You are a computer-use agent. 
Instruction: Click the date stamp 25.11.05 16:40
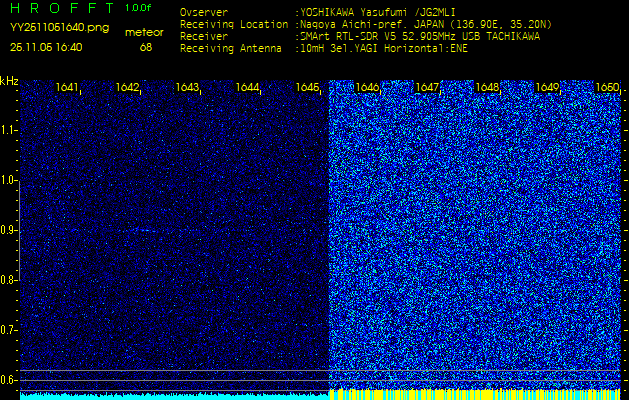click(46, 47)
